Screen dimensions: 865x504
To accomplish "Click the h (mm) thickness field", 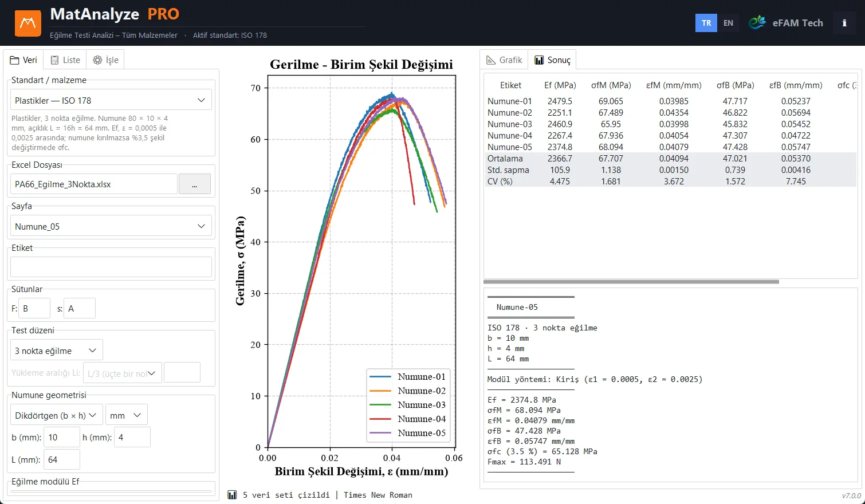I will tap(132, 437).
